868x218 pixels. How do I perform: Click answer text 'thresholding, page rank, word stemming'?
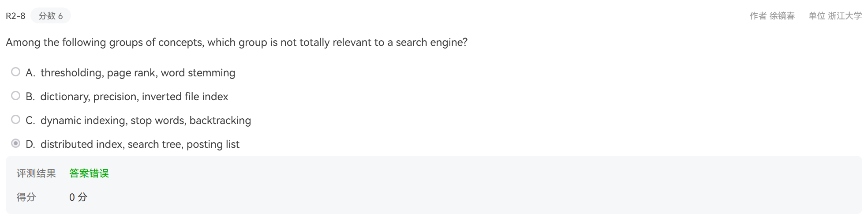138,73
